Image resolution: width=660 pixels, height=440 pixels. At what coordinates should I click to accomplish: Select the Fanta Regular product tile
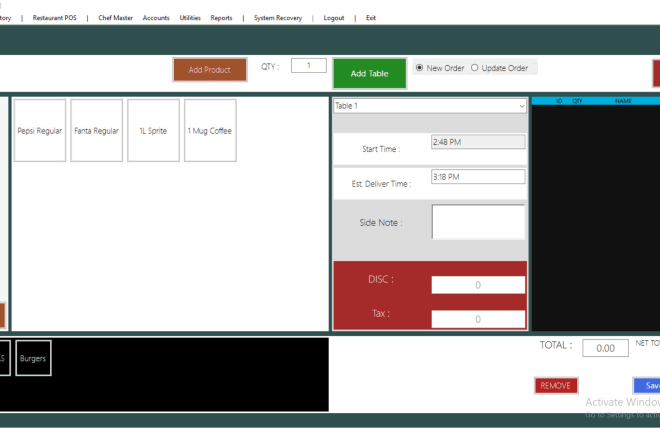pos(96,130)
